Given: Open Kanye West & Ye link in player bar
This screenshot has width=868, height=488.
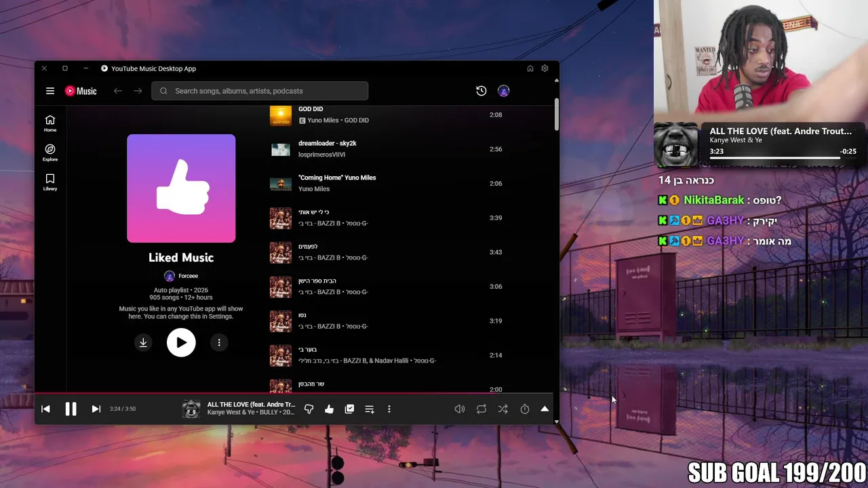Looking at the screenshot, I should pyautogui.click(x=231, y=412).
